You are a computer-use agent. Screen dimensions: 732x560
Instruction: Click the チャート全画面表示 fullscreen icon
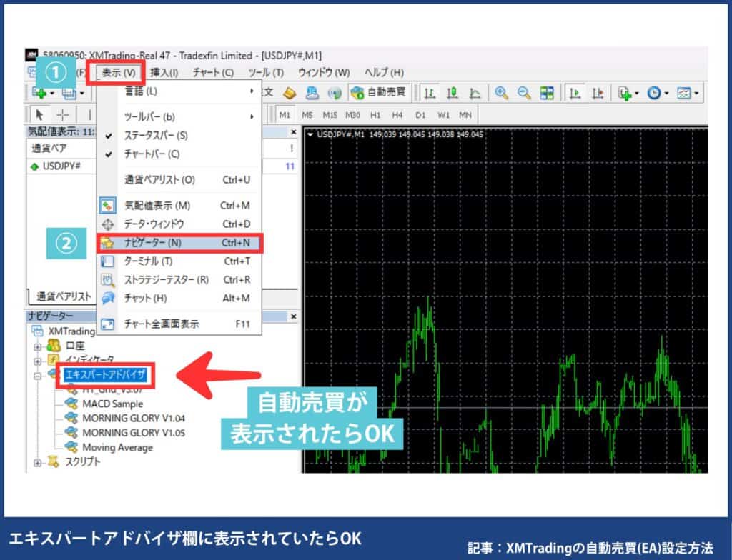tap(108, 324)
